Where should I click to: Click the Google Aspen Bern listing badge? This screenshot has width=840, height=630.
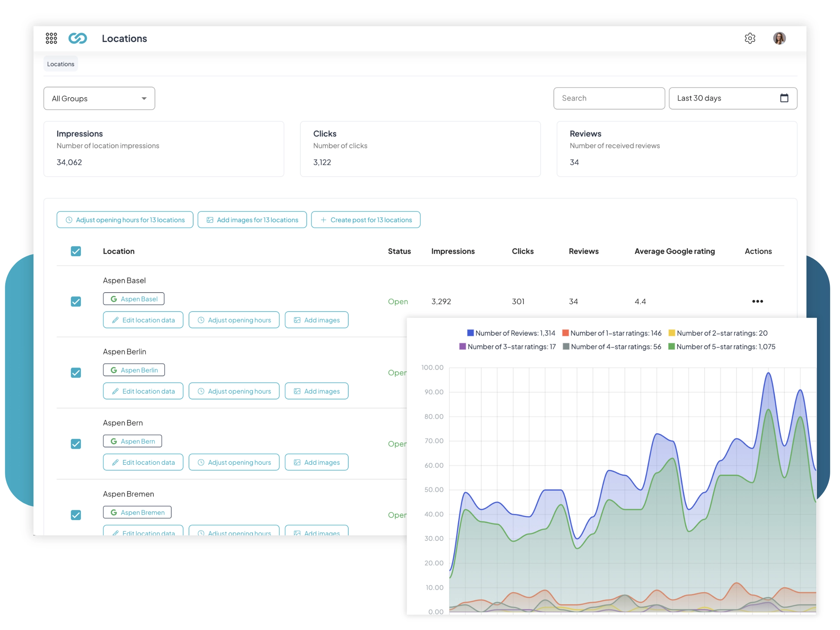point(132,441)
